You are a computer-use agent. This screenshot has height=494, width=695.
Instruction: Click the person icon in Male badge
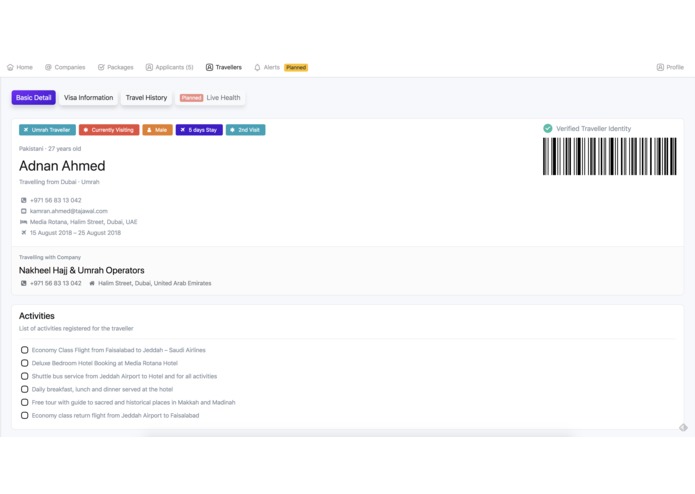click(149, 130)
